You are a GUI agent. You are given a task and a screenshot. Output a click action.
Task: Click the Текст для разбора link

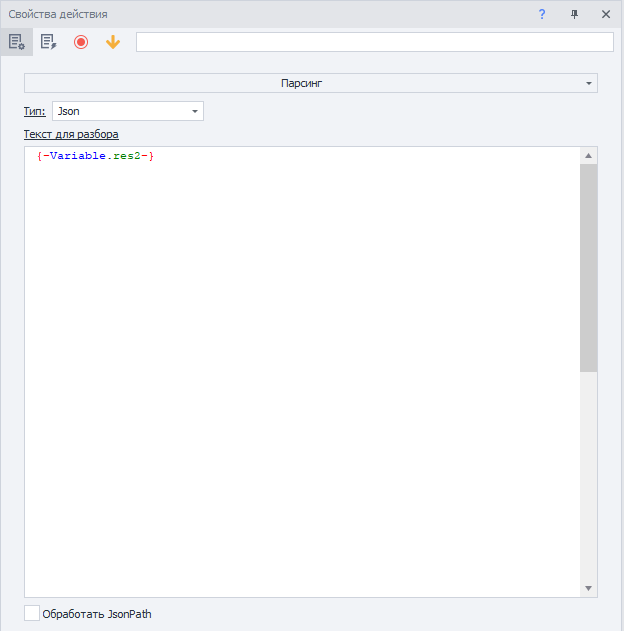point(71,134)
